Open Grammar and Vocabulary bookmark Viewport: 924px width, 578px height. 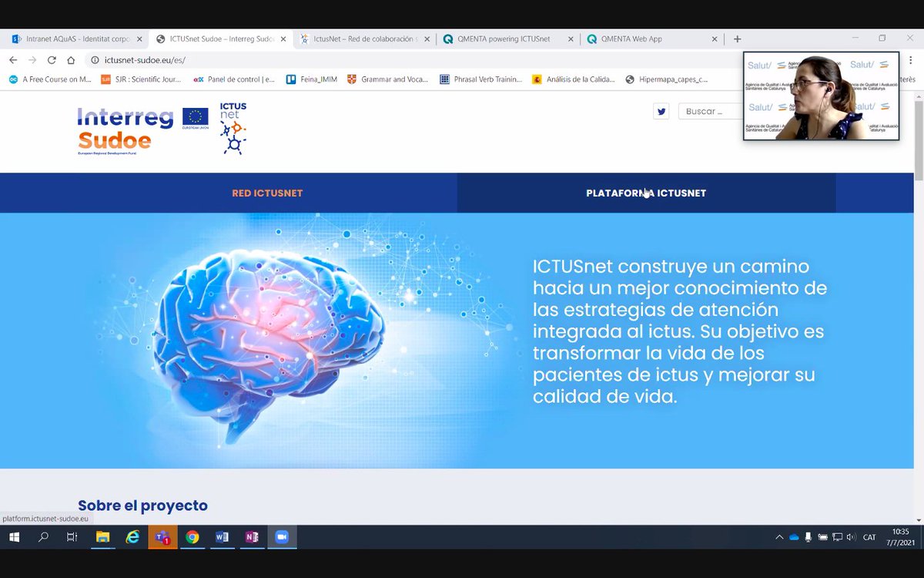[388, 79]
